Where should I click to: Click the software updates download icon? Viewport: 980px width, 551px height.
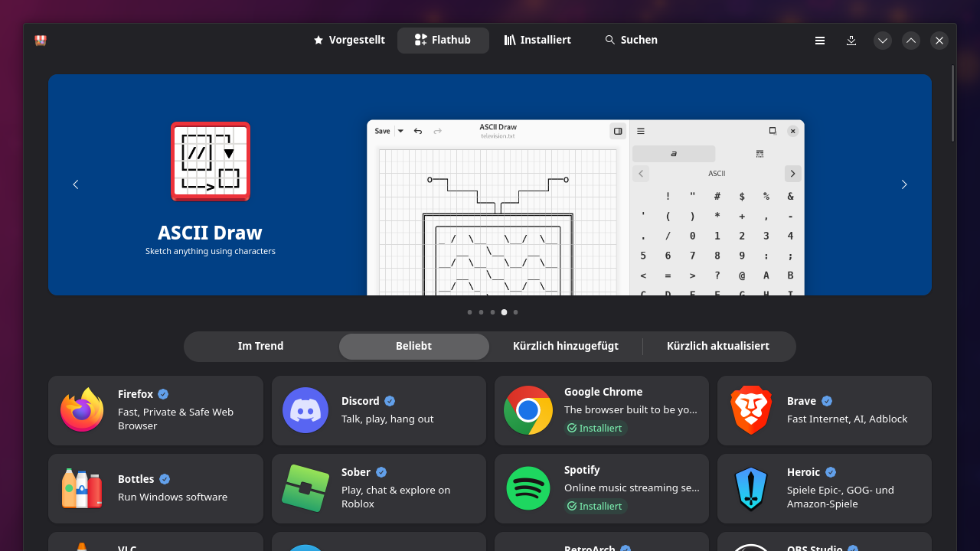851,40
